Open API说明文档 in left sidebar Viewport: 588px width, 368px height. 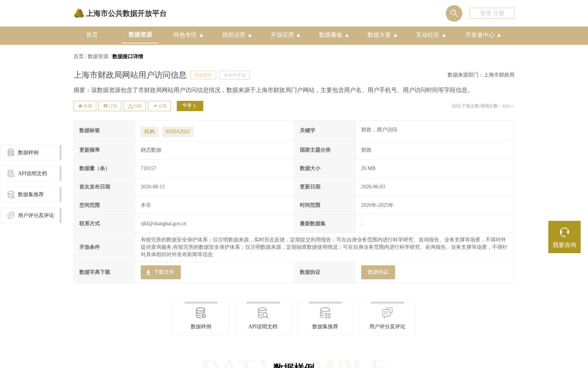coord(31,174)
